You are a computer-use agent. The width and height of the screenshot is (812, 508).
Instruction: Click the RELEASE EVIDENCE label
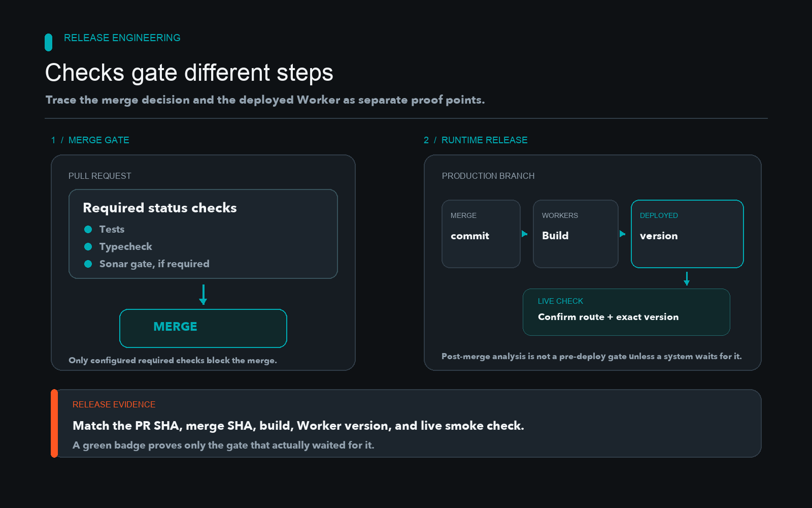(x=114, y=404)
